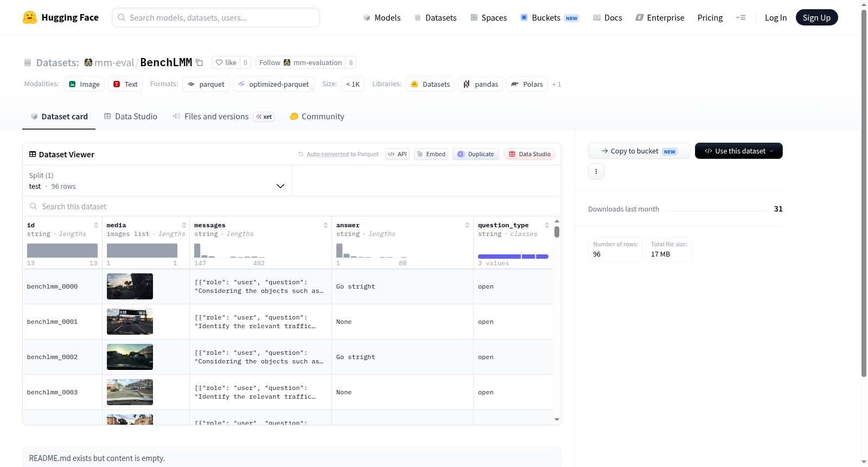Open the mm-eval organization avatar

click(x=88, y=62)
